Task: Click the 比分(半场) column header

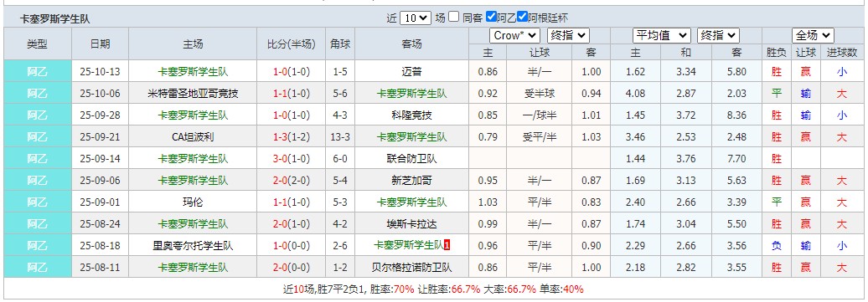Action: [292, 44]
